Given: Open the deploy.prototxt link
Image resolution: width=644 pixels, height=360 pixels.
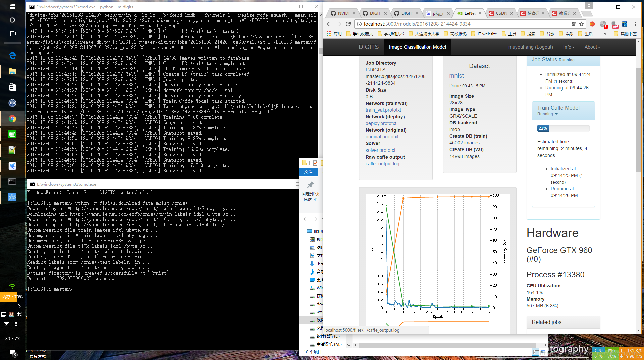Looking at the screenshot, I should [x=381, y=123].
